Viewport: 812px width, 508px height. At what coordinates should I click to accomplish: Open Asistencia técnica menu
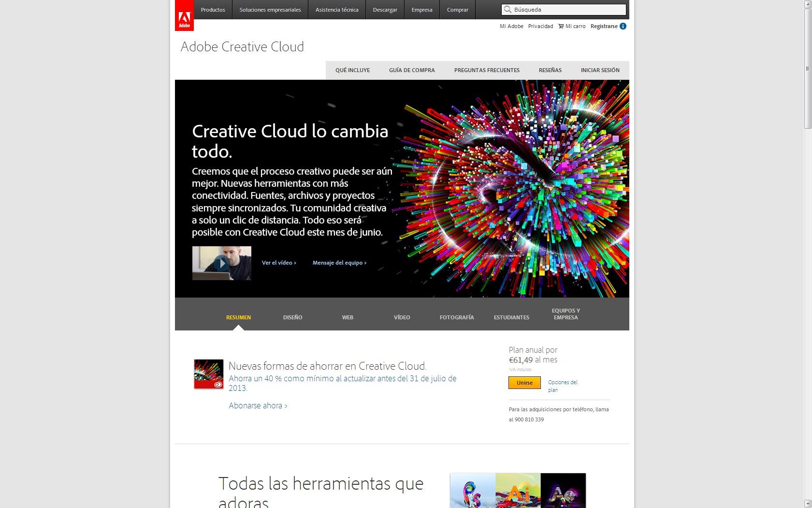tap(337, 10)
